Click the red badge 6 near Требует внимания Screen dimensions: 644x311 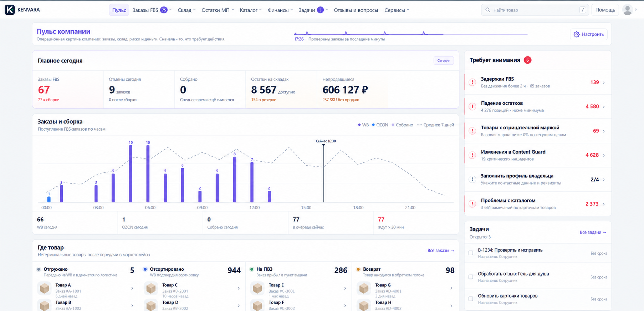(x=527, y=60)
